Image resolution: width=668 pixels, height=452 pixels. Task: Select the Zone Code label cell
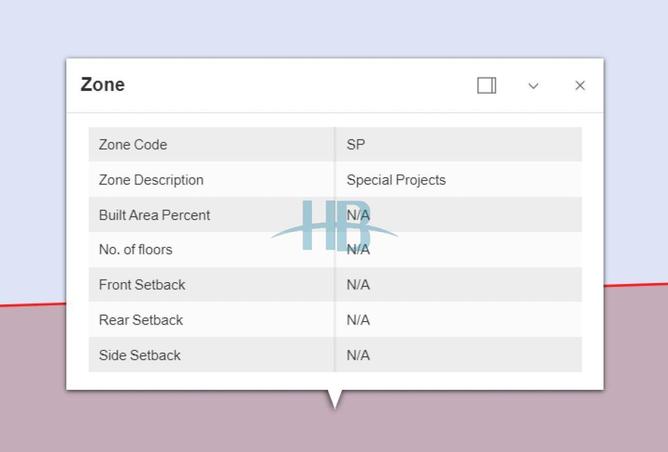coord(133,145)
